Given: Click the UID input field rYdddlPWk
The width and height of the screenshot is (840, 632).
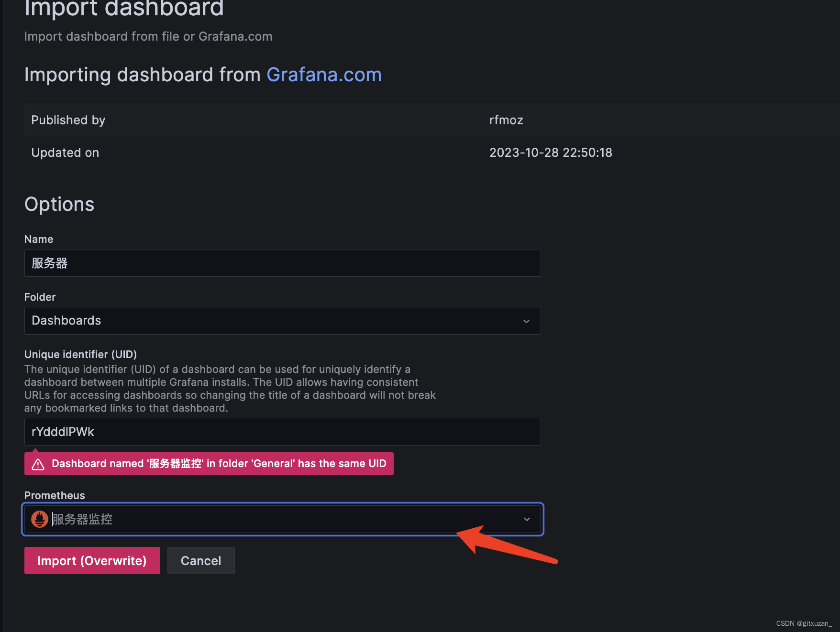Looking at the screenshot, I should click(282, 432).
